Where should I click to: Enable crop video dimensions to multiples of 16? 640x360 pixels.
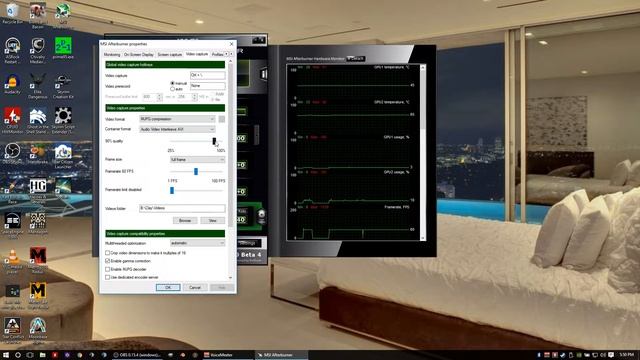[108, 253]
